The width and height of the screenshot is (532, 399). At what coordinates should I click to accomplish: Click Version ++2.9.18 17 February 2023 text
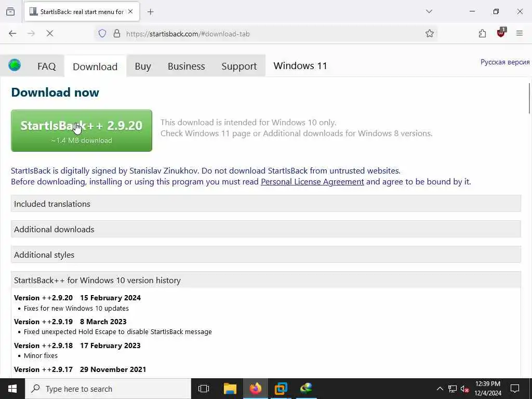77,345
